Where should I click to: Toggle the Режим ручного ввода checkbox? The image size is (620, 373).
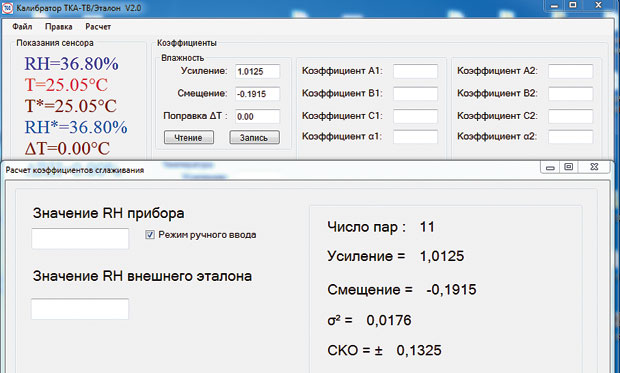(150, 235)
